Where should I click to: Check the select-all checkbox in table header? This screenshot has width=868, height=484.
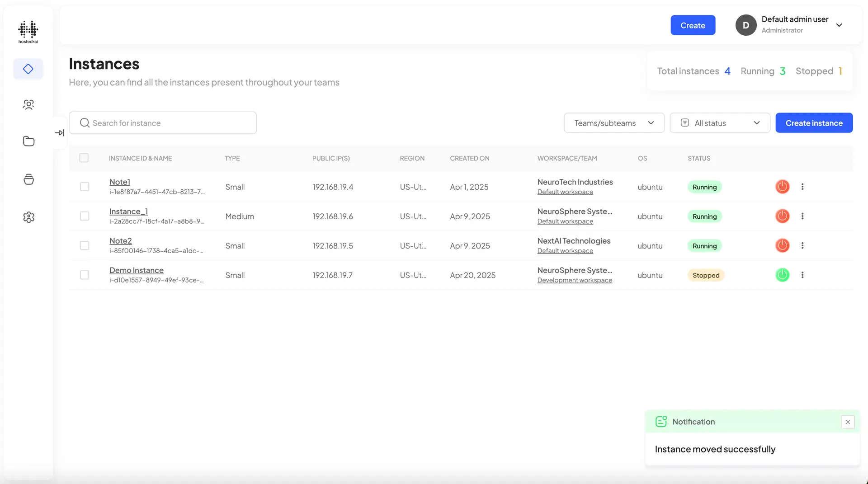85,158
